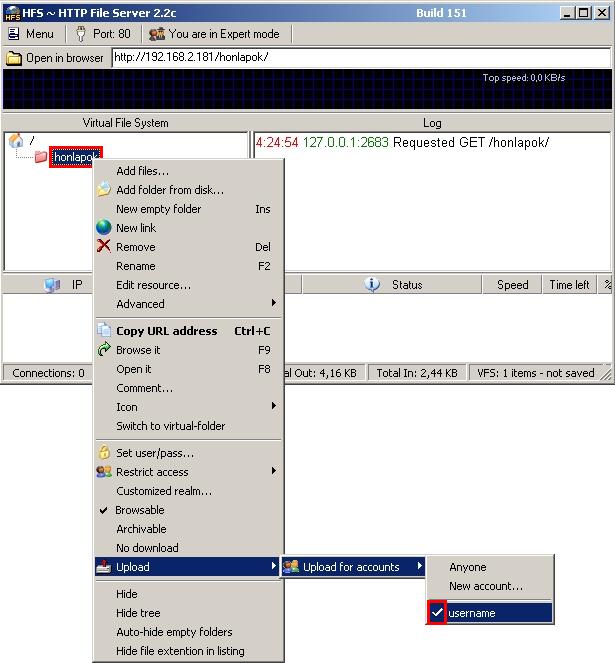Click the Add folder from disk icon
This screenshot has width=615, height=663.
[x=104, y=190]
